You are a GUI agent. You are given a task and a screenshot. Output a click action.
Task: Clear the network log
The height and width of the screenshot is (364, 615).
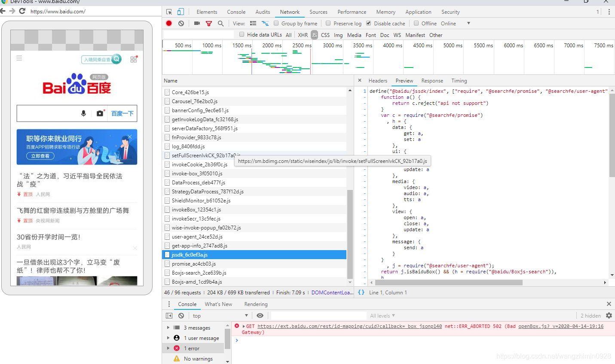(x=181, y=23)
